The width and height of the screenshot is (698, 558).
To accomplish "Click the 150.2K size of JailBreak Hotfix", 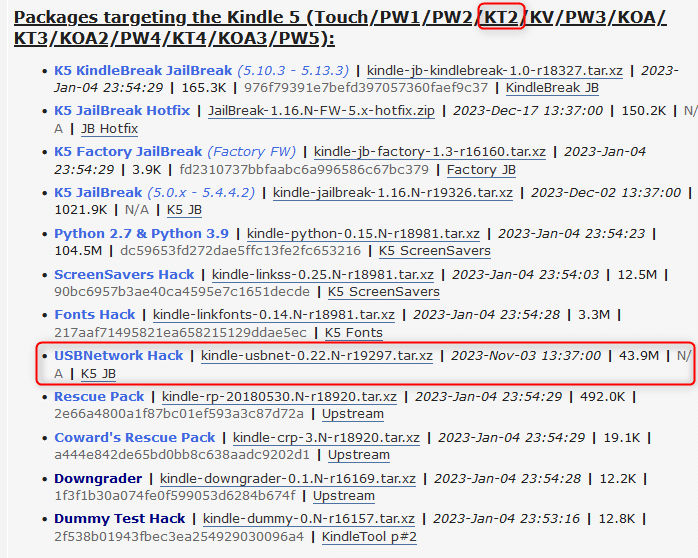I will pyautogui.click(x=644, y=110).
